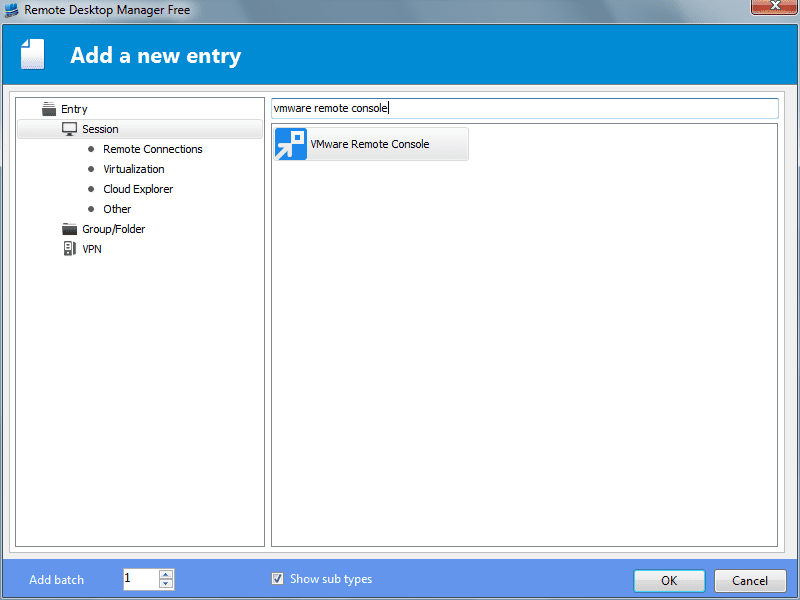The height and width of the screenshot is (600, 800).
Task: Increase Add batch value with up arrow
Action: pos(167,573)
